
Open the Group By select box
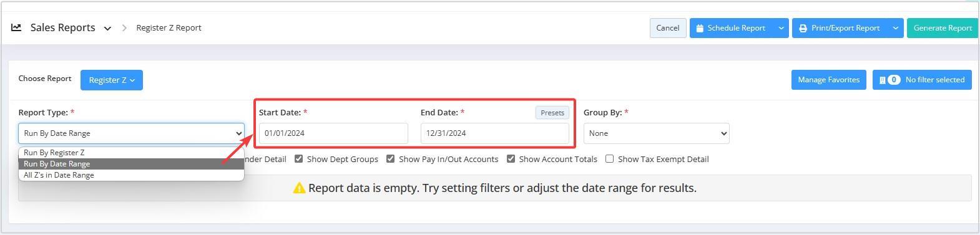click(656, 133)
